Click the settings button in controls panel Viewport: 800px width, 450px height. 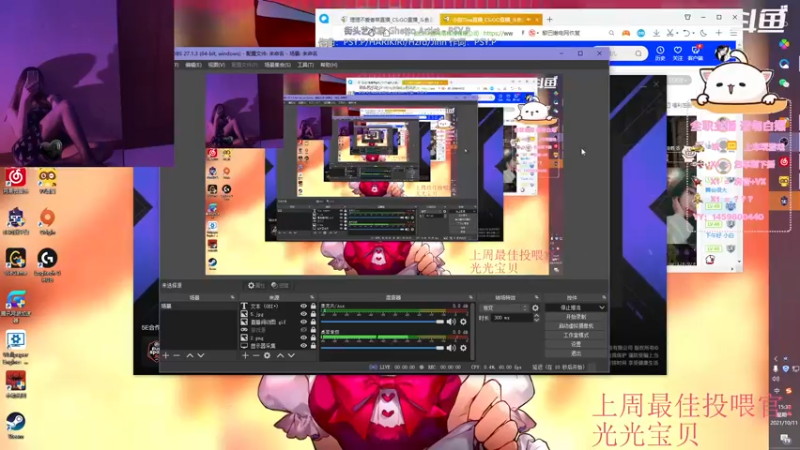[x=576, y=344]
